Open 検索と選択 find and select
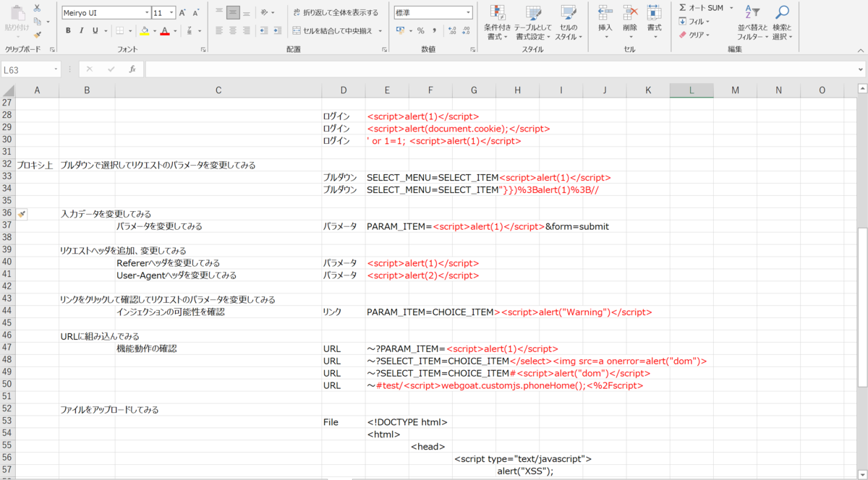 (782, 22)
